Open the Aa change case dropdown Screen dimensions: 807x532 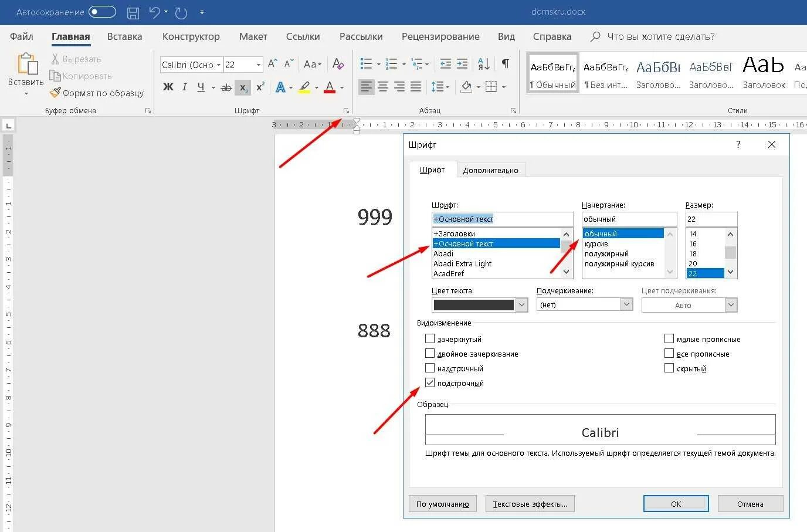click(x=313, y=64)
